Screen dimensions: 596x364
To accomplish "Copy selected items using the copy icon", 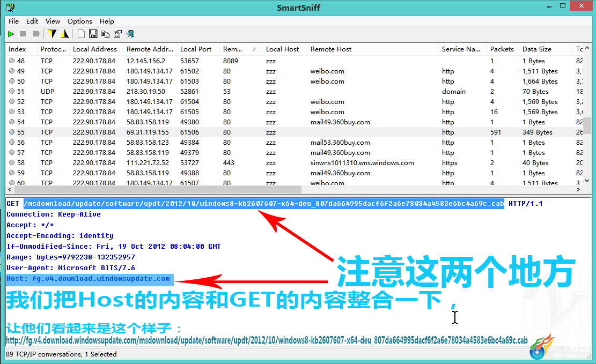I will tap(105, 34).
